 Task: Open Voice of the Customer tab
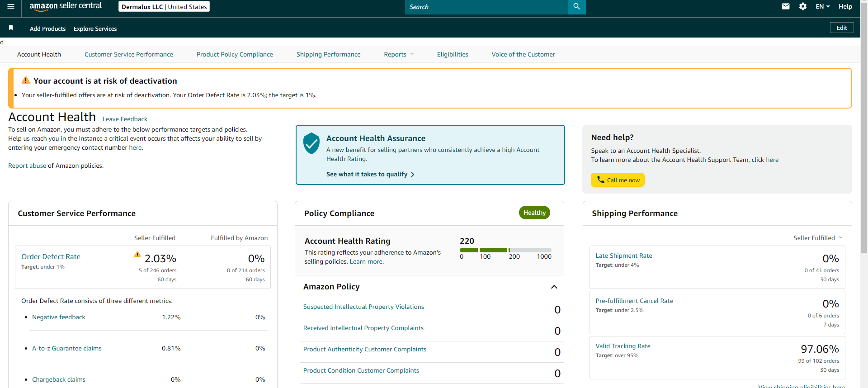[x=524, y=54]
